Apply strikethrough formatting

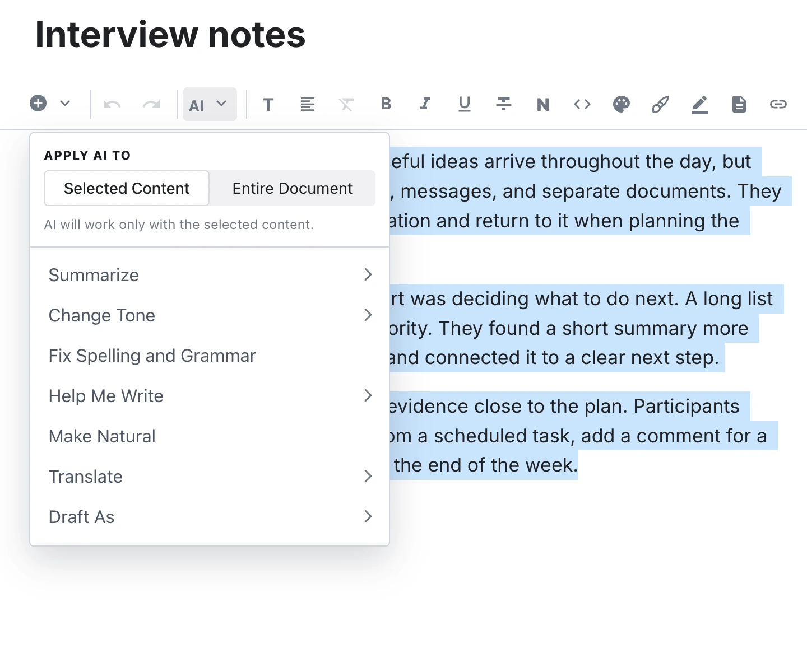(x=504, y=104)
